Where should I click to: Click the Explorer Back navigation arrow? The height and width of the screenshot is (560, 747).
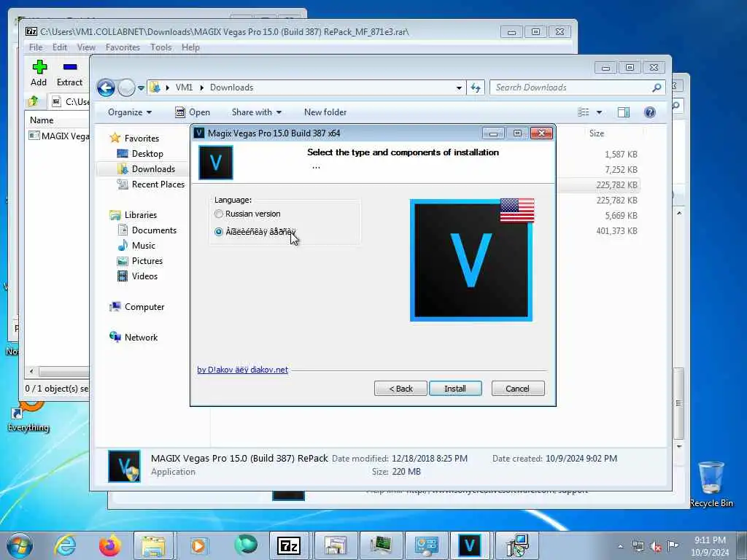click(106, 87)
